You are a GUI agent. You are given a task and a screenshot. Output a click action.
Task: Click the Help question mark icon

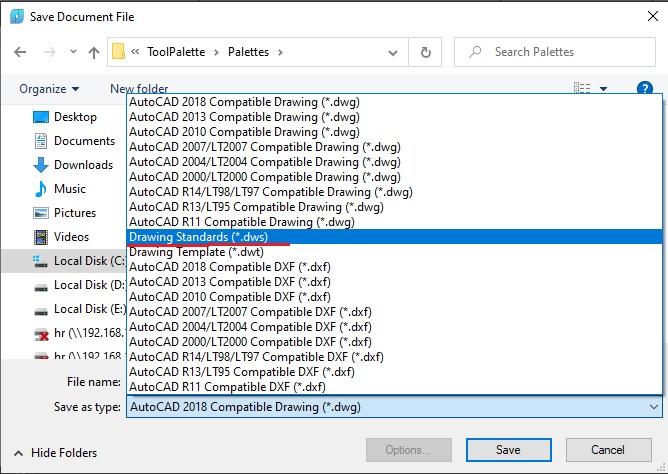[x=645, y=89]
